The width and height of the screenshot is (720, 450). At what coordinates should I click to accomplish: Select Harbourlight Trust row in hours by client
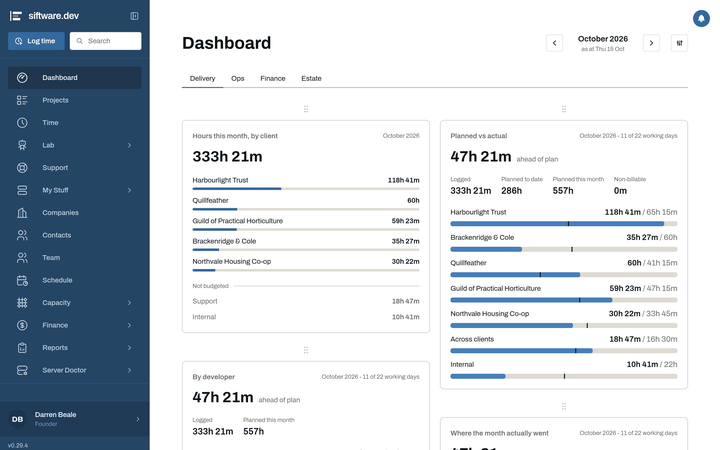coord(306,183)
